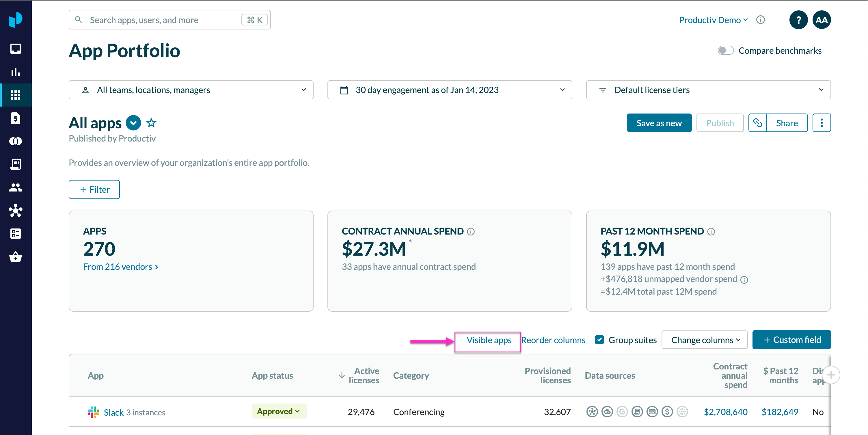Screen dimensions: 868x435
Task: Open the help question mark icon
Action: point(798,20)
